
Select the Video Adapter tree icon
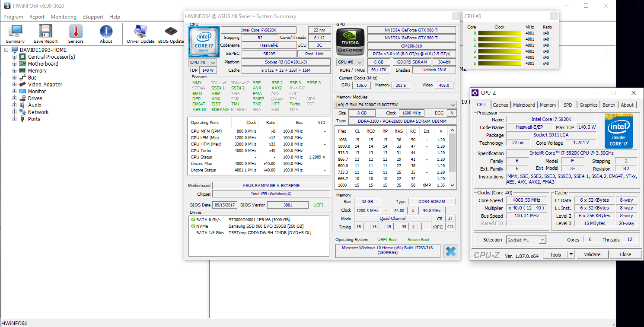click(x=22, y=84)
